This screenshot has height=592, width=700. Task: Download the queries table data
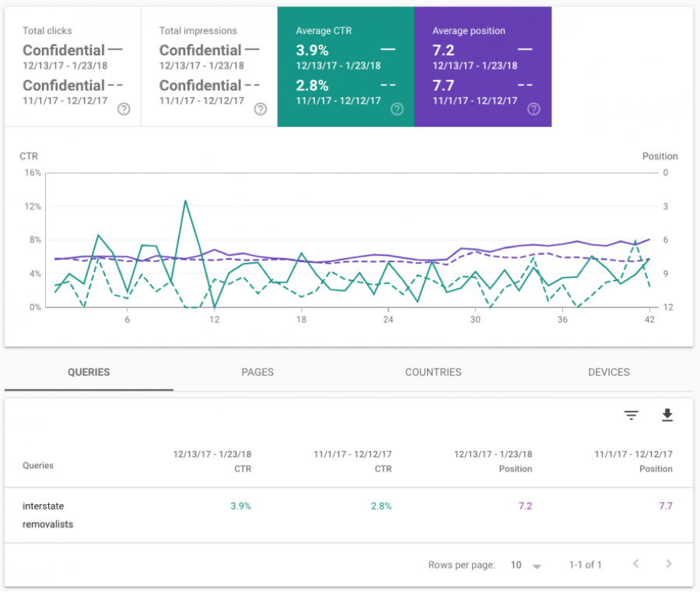[x=667, y=415]
